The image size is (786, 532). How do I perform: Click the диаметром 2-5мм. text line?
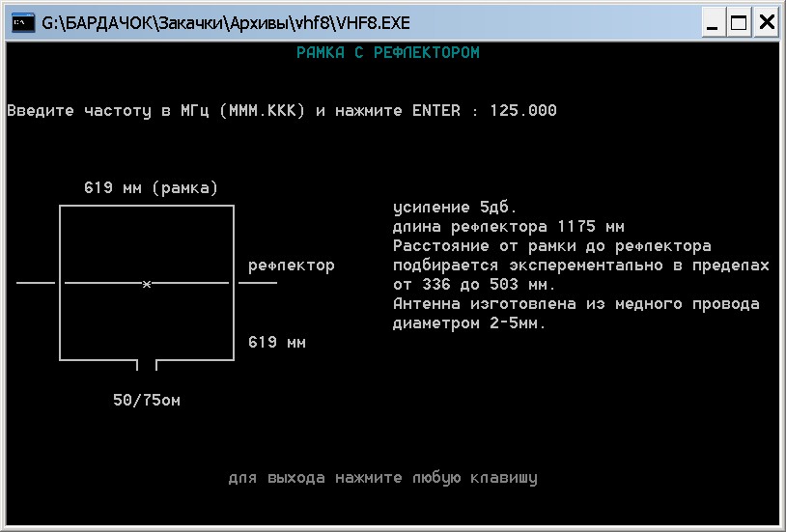pyautogui.click(x=469, y=323)
